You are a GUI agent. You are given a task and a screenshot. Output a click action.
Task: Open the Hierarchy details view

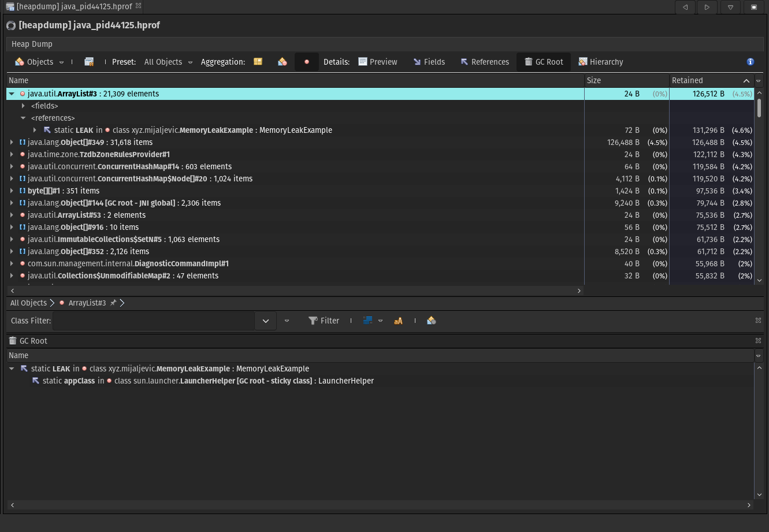click(600, 62)
